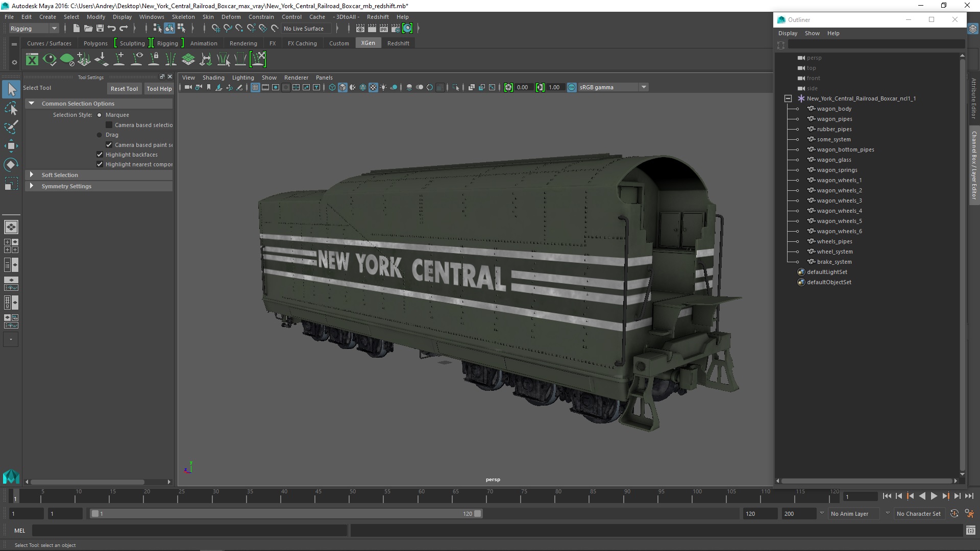The height and width of the screenshot is (551, 980).
Task: Click the viewport wireframe cube icon
Action: (x=332, y=87)
